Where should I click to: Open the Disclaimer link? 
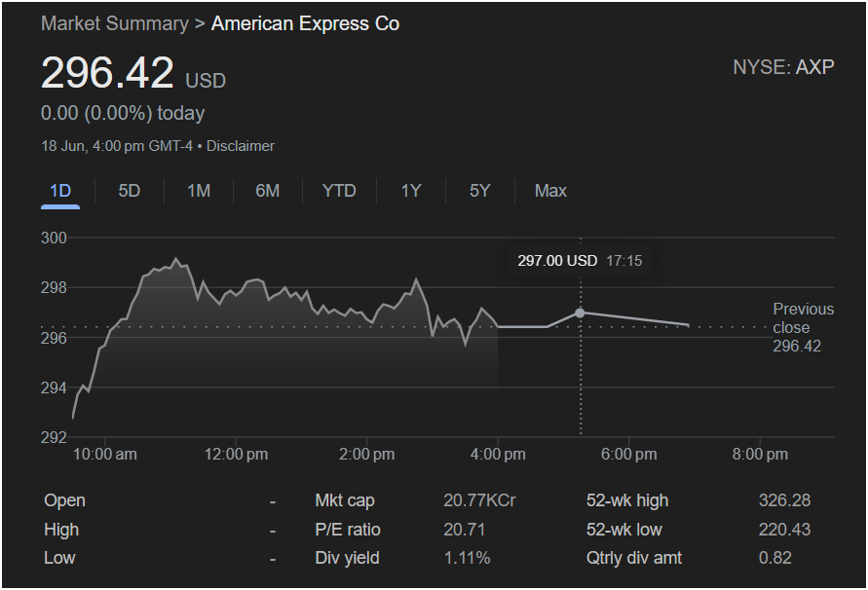pos(241,146)
